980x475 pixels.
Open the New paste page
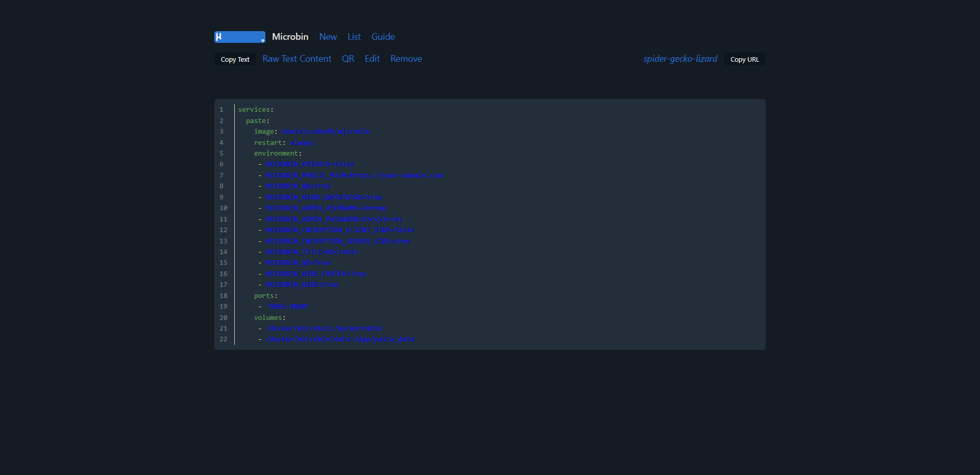pos(328,37)
